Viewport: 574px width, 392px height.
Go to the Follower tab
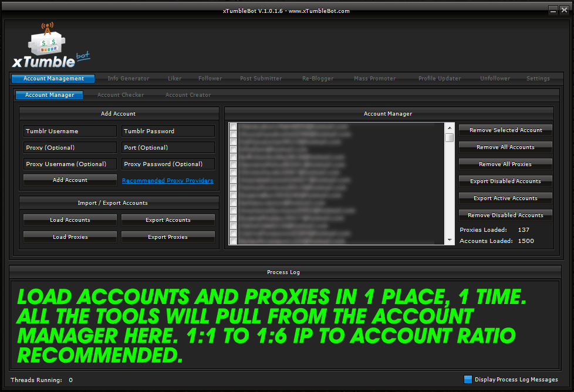(210, 78)
